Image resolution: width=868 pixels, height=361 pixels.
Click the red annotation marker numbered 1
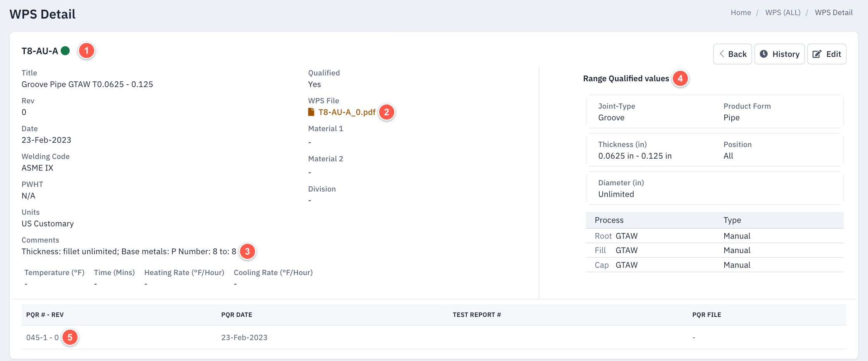(86, 51)
